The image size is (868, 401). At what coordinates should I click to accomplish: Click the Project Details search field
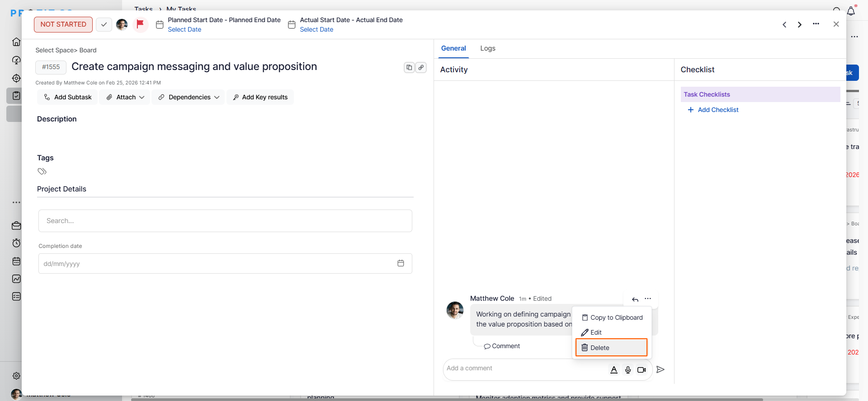pos(225,221)
